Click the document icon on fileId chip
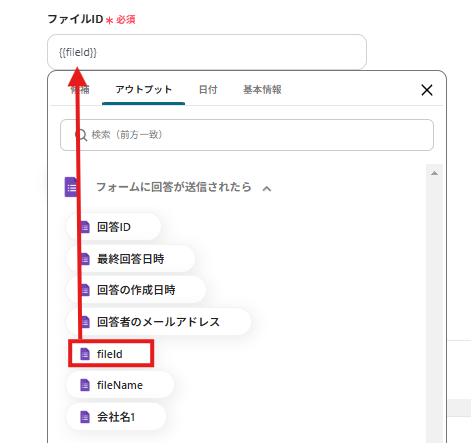 coord(85,354)
